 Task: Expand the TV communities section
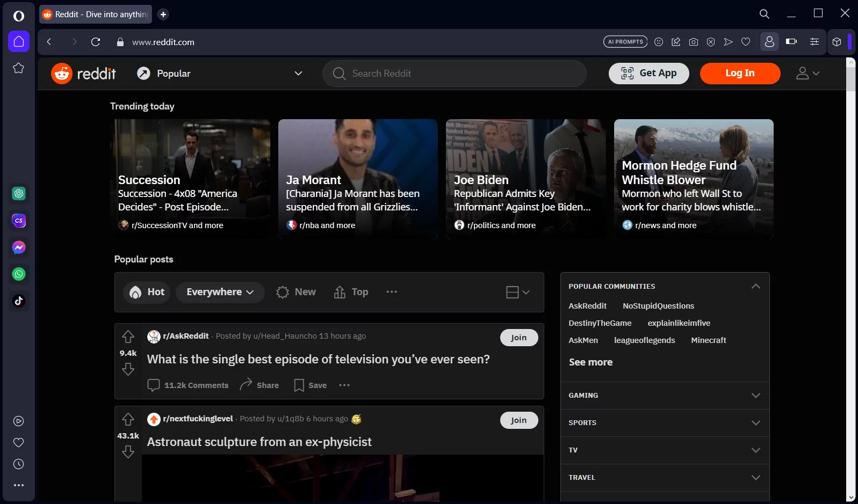(x=665, y=450)
